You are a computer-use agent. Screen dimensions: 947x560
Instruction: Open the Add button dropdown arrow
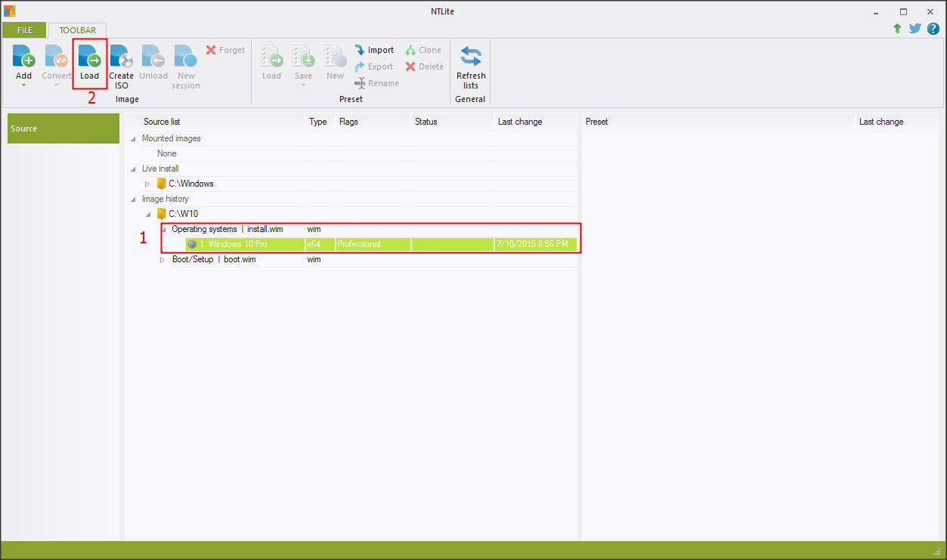(24, 85)
